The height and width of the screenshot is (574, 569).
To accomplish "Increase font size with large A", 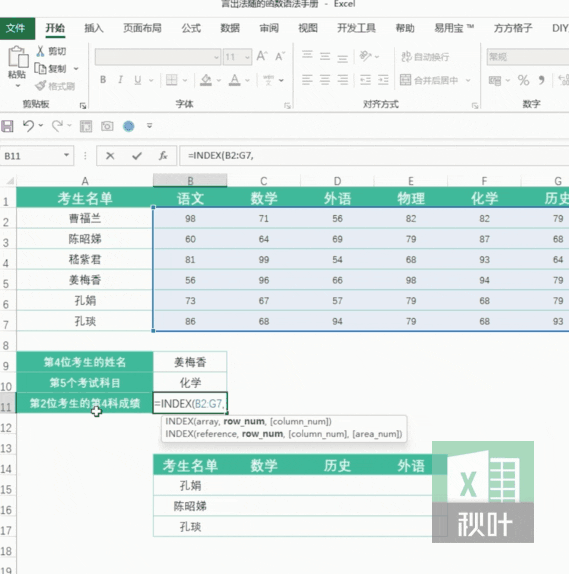I will point(262,56).
